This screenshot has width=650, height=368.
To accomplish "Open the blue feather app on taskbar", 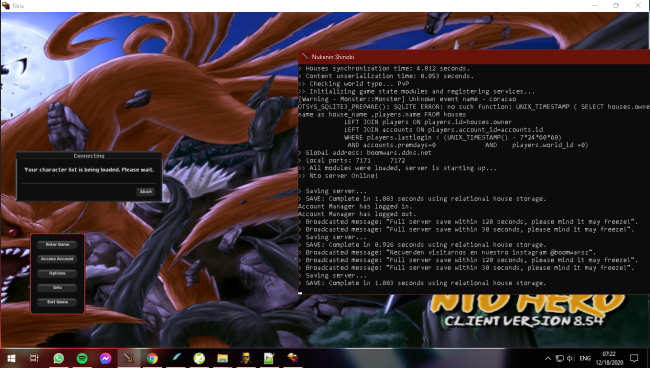I will tap(176, 358).
